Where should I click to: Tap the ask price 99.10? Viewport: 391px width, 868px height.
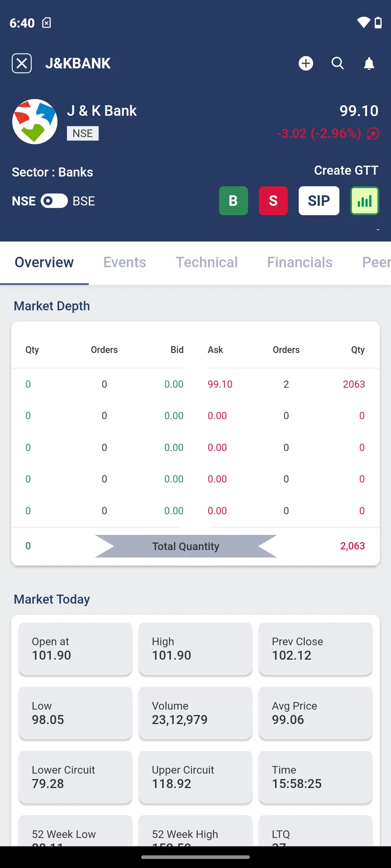pos(220,384)
